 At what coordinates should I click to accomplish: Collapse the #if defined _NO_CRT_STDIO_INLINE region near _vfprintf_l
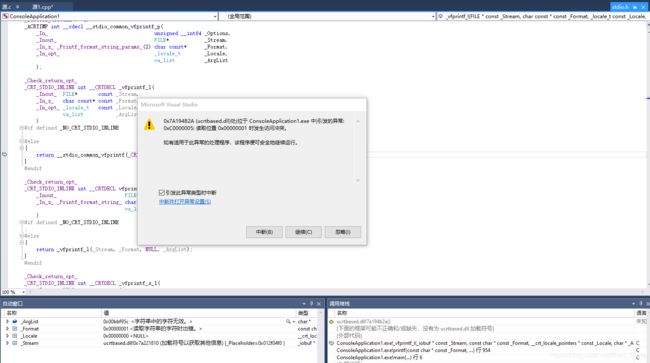click(21, 128)
